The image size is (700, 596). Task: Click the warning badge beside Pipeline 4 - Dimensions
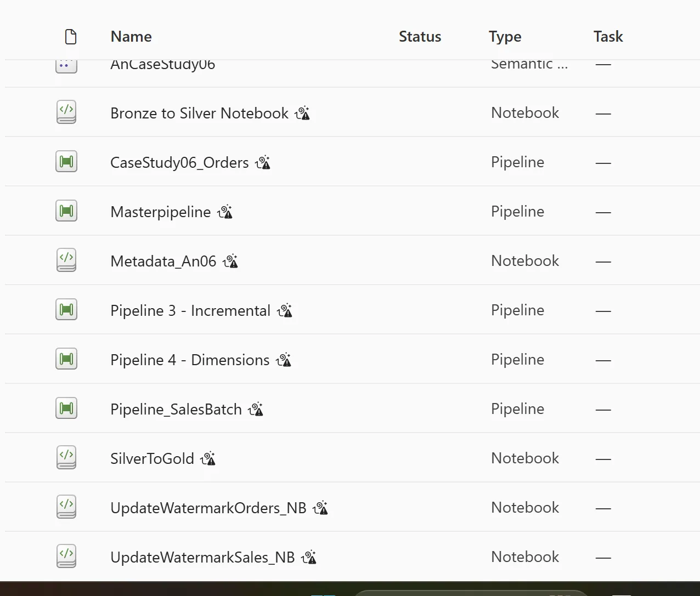[x=284, y=360]
